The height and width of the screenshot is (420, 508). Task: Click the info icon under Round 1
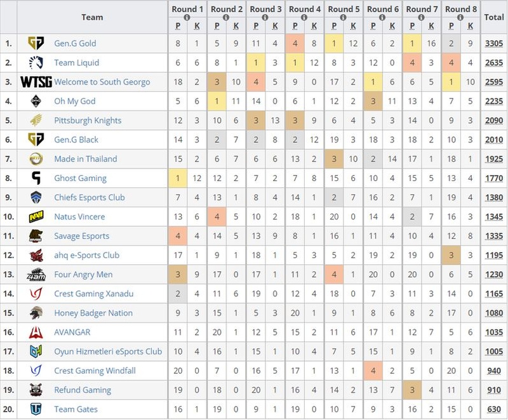pos(187,18)
